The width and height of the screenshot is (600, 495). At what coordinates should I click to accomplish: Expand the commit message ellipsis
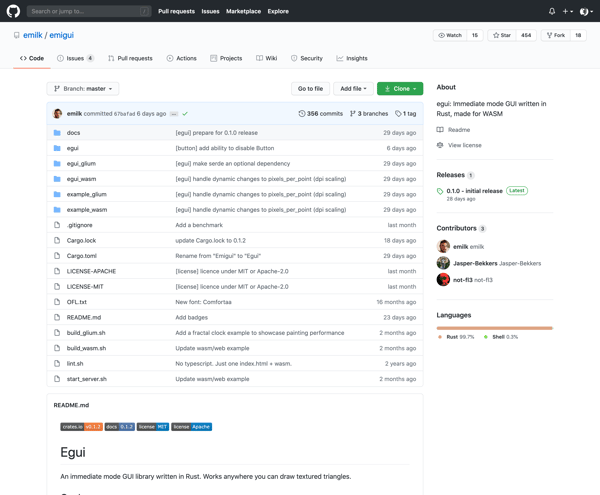[174, 114]
